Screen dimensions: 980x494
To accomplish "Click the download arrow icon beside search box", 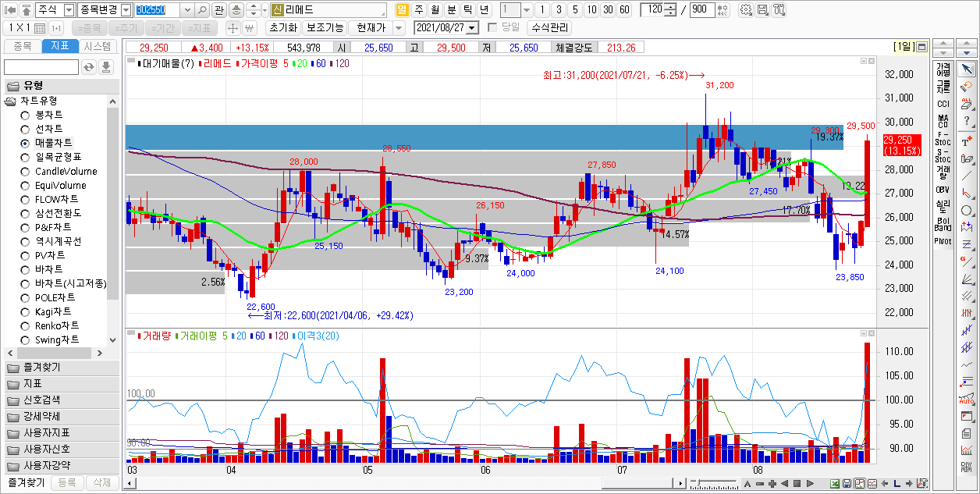I will [106, 67].
